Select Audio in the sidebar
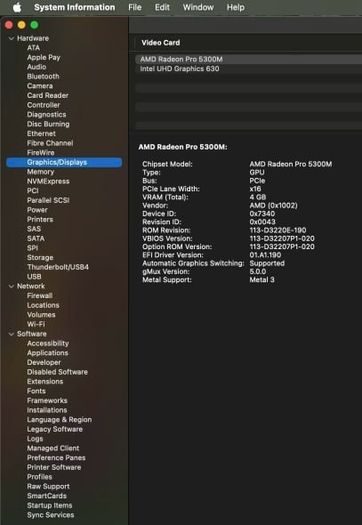The image size is (362, 525). [37, 67]
